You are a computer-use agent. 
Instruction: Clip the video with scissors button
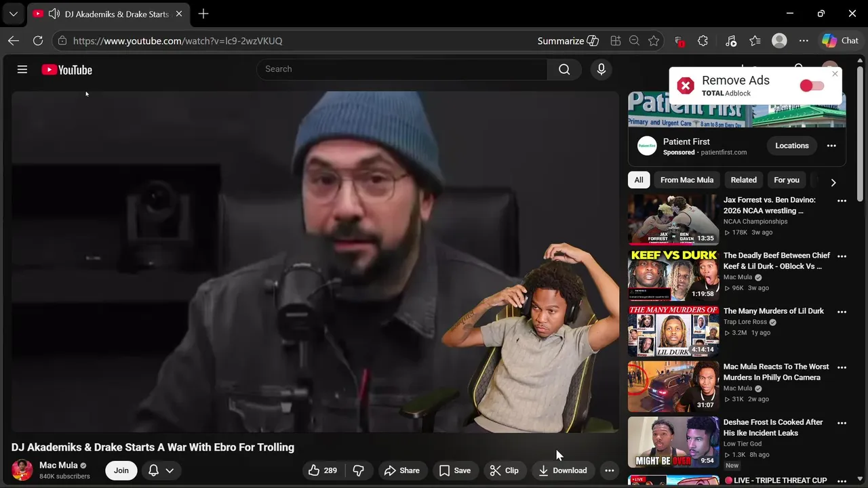505,470
